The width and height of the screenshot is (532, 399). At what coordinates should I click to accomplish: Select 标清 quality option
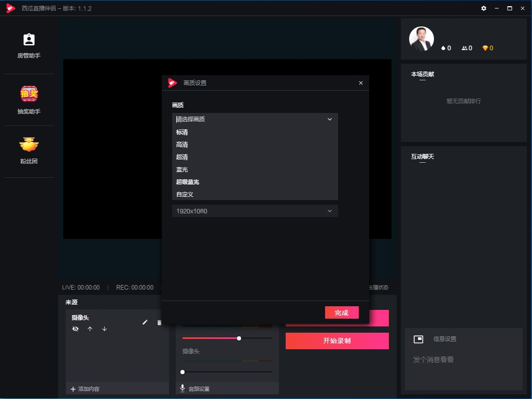coord(182,132)
